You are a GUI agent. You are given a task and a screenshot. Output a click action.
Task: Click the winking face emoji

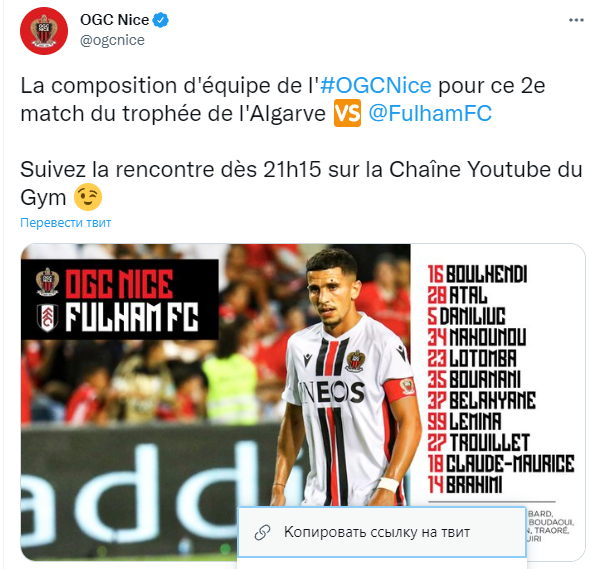pyautogui.click(x=88, y=197)
